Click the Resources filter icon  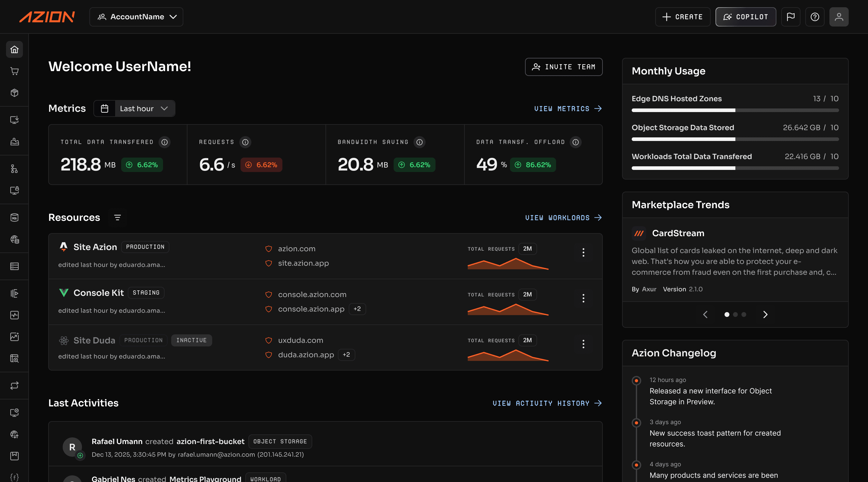tap(117, 218)
